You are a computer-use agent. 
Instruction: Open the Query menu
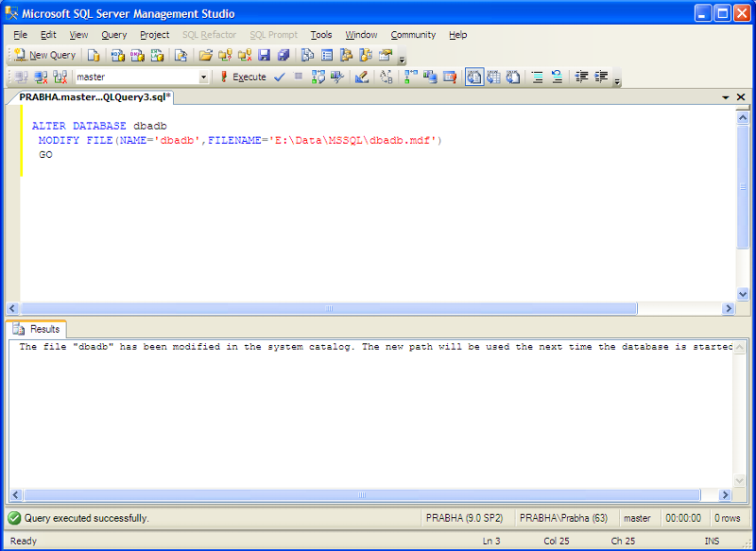(x=113, y=35)
